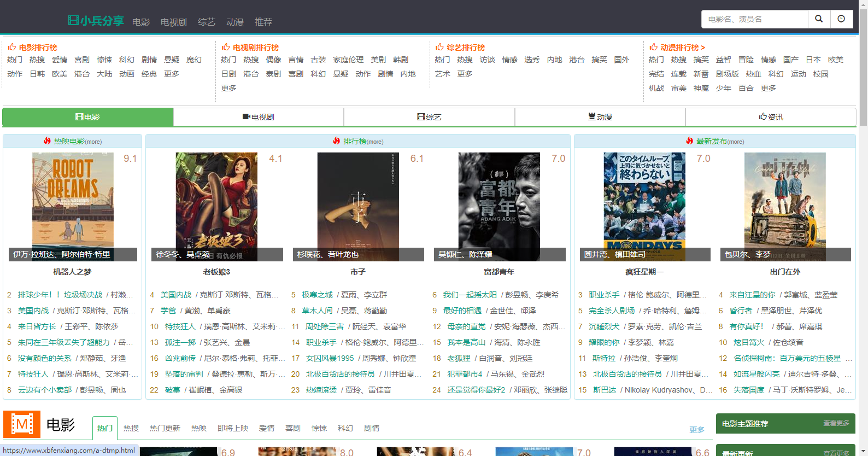Click the 机器人之梦 title below poster
Screen dimensions: 868x456
[x=73, y=272]
